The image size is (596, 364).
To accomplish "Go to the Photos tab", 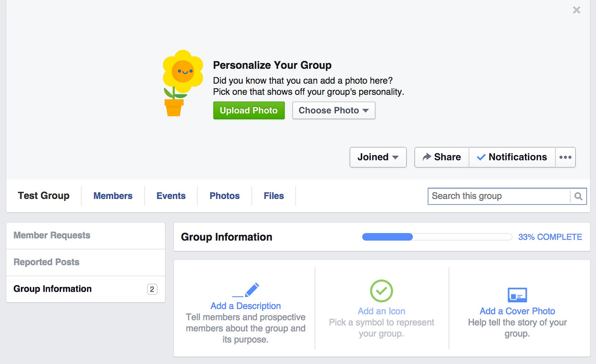I will (x=225, y=196).
